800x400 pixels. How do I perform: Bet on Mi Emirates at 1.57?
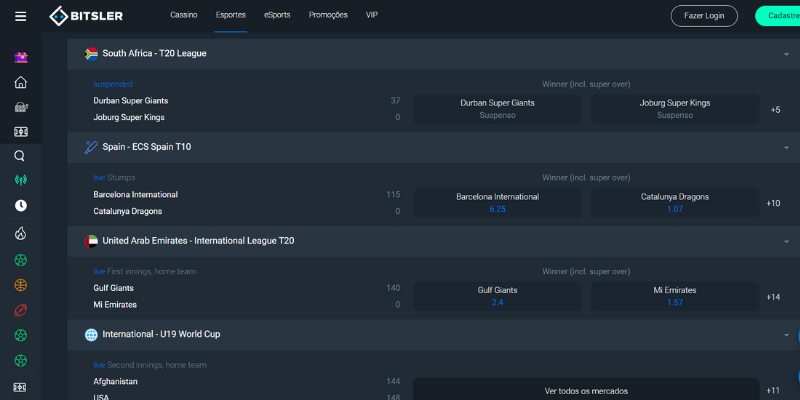pos(675,296)
